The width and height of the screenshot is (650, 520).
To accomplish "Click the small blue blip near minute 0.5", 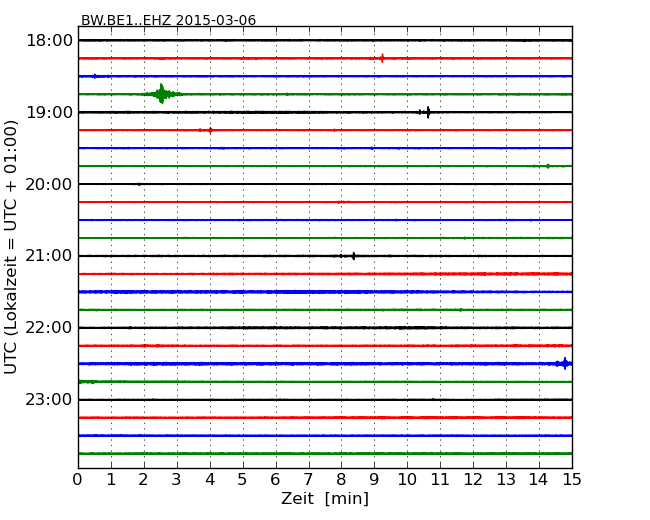I will [x=95, y=76].
